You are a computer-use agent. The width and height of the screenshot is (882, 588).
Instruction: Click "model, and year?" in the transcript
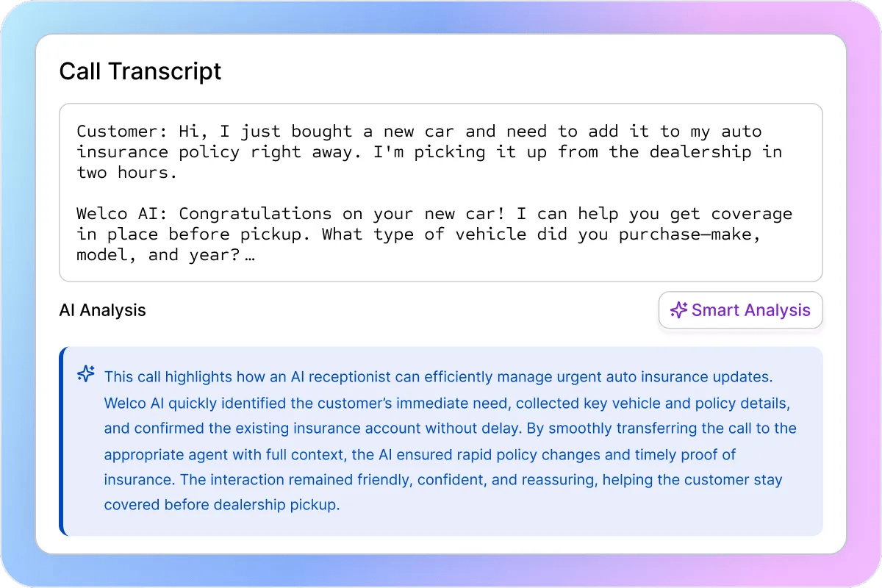[x=158, y=255]
